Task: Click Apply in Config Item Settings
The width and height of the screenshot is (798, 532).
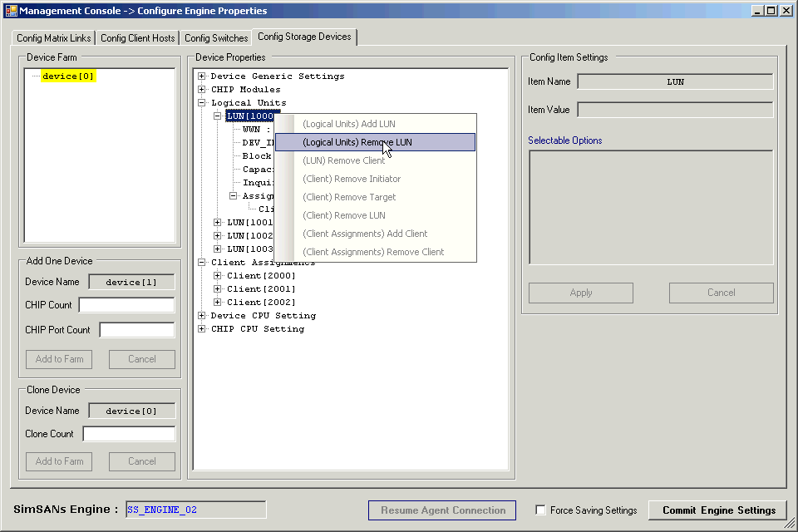Action: click(x=581, y=293)
